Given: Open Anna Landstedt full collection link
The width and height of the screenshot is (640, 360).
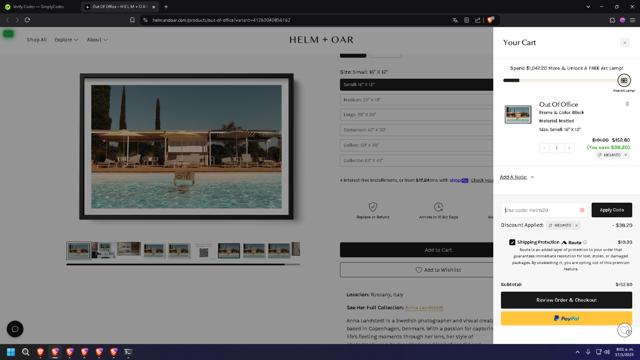Looking at the screenshot, I should (x=424, y=307).
